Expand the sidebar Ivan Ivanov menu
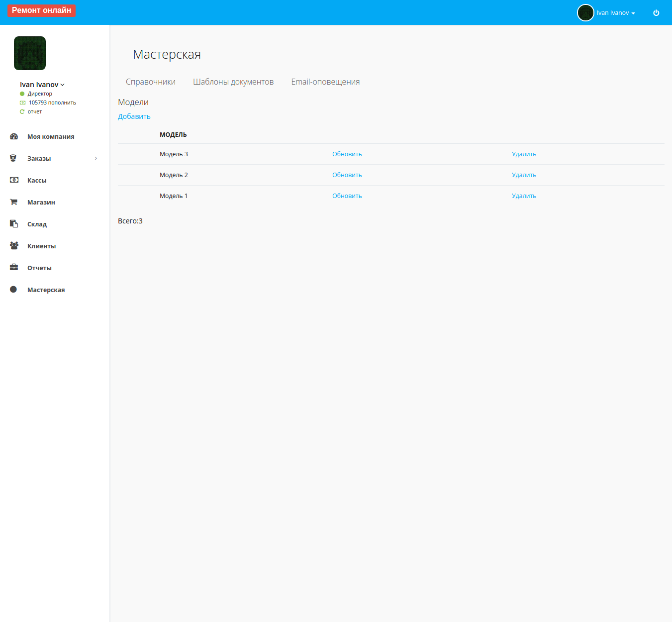The height and width of the screenshot is (622, 672). click(42, 85)
